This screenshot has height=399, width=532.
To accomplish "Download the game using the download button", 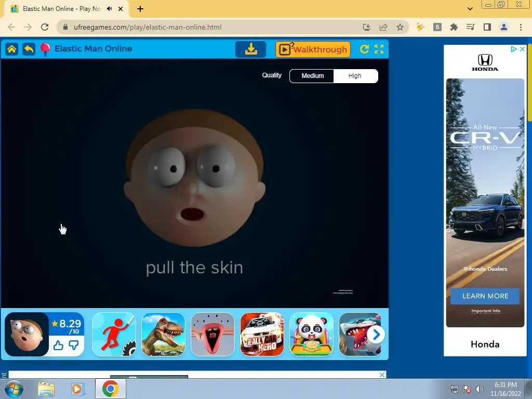I will [251, 49].
